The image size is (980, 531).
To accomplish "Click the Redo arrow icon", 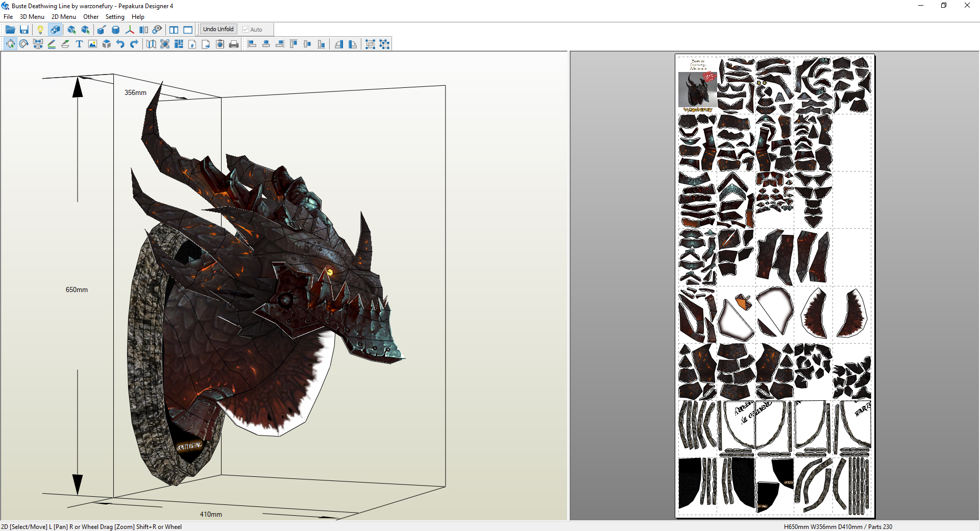I will (x=134, y=44).
